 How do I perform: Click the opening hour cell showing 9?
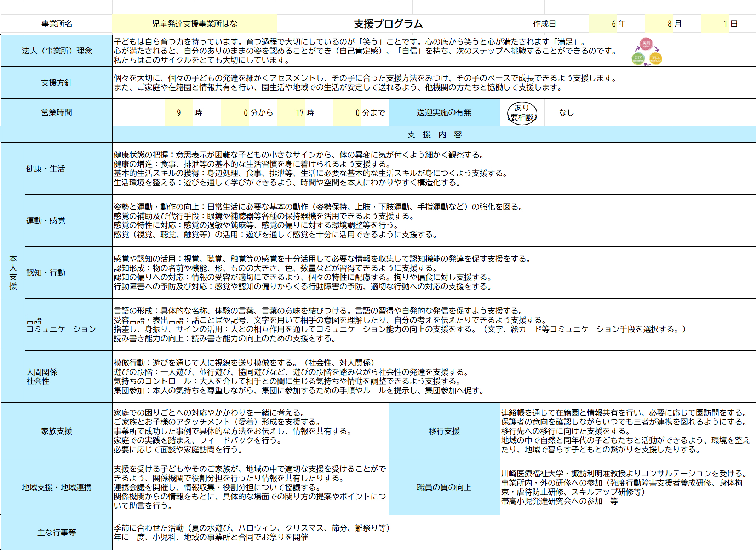(179, 113)
